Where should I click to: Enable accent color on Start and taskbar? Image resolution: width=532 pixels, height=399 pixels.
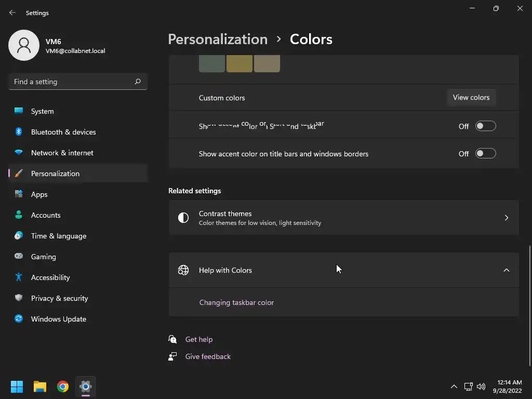point(485,126)
